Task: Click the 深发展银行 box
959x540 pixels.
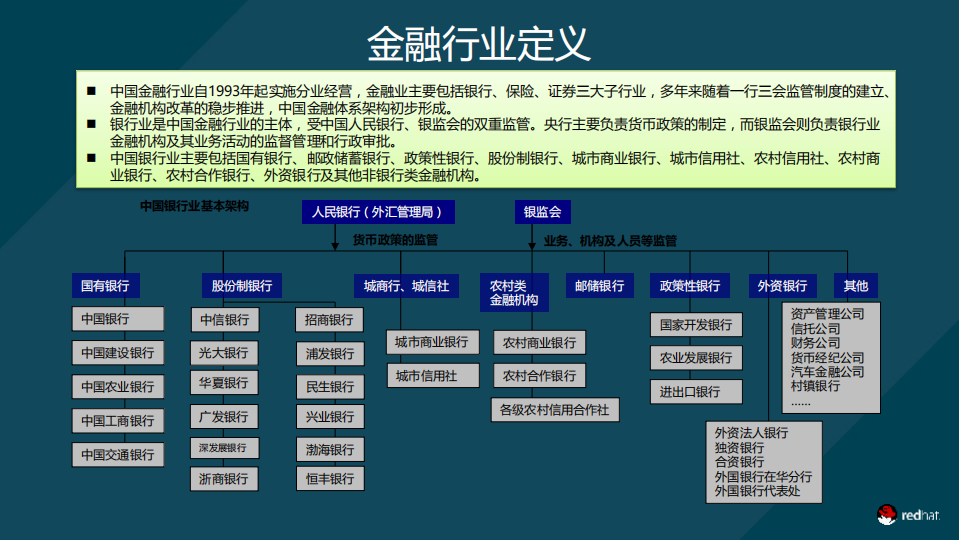Action: [x=224, y=448]
